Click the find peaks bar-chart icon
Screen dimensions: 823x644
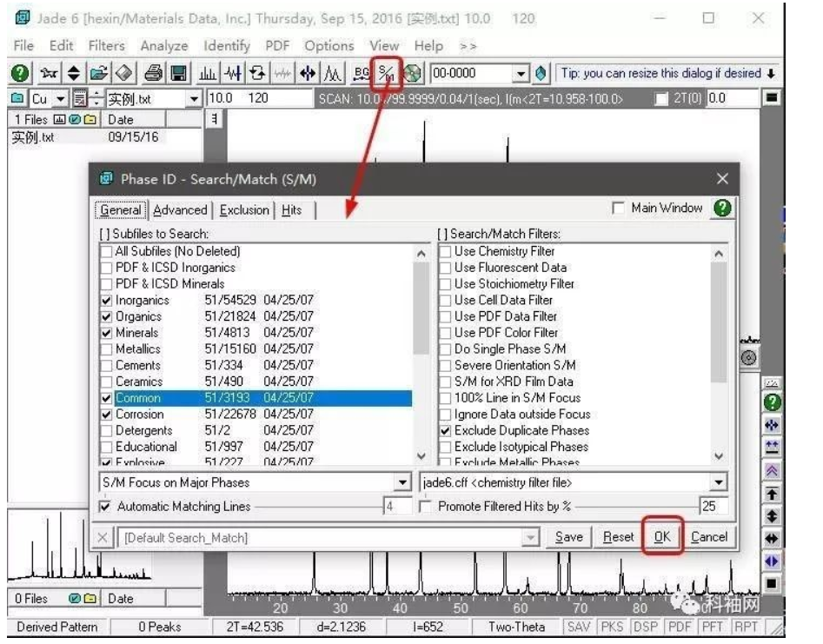(x=208, y=73)
